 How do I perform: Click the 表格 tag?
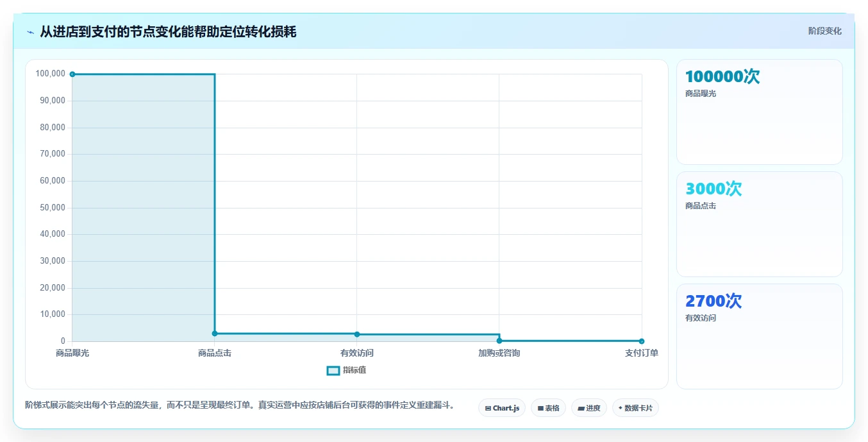548,408
